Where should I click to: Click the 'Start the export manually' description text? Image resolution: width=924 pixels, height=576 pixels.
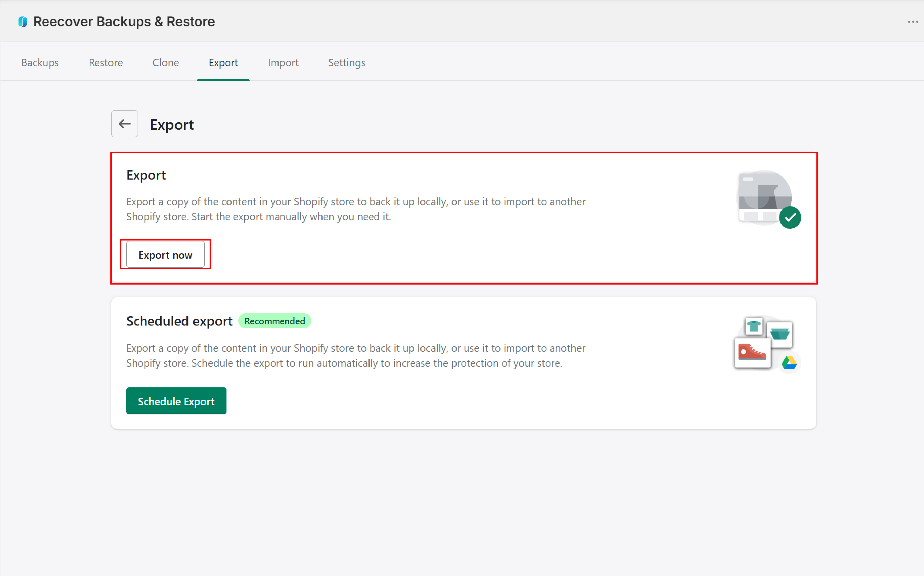[291, 217]
